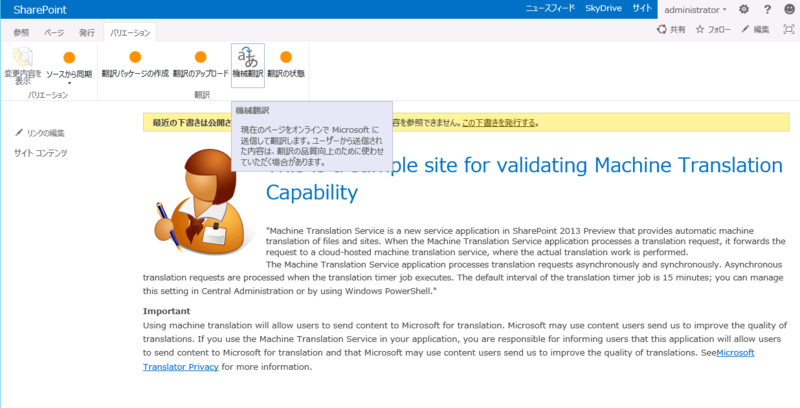
Task: Switch to ページ tab
Action: point(54,33)
